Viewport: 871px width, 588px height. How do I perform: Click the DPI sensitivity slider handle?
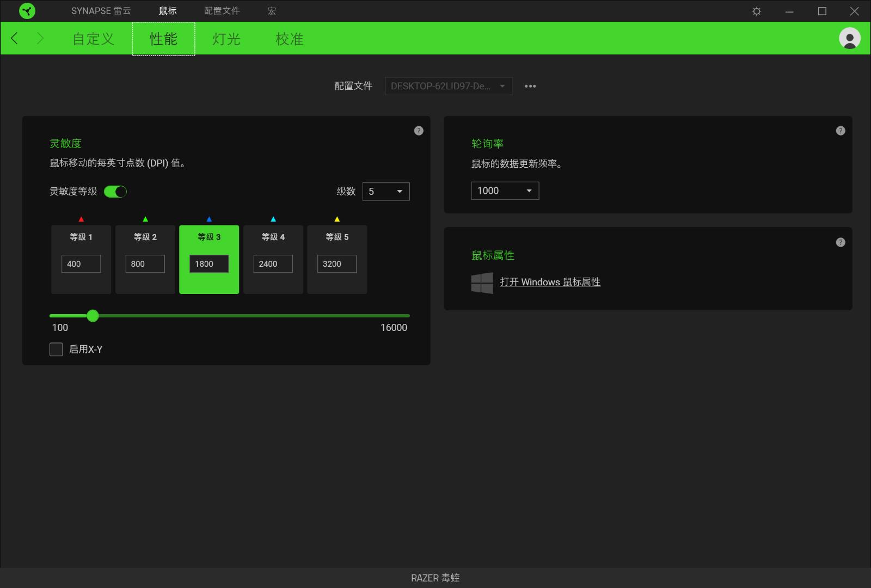click(93, 316)
